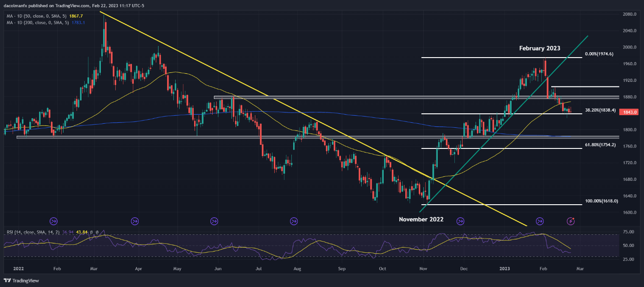Click the 1800.0 price axis label
Screen dimensions: 644x287
pos(629,130)
